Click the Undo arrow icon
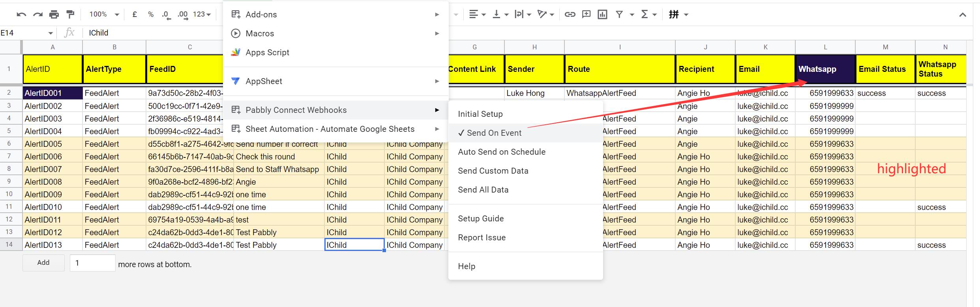 click(21, 15)
